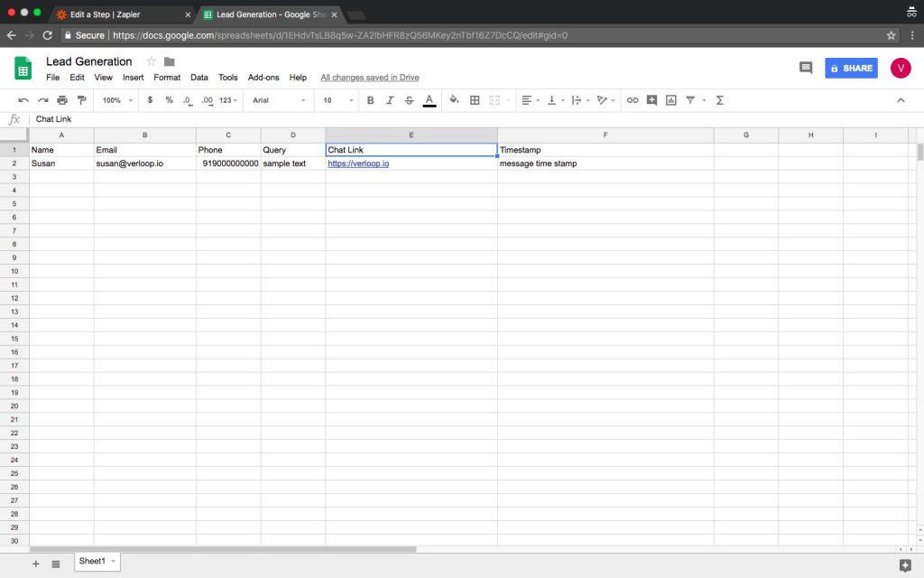Format as percent

169,100
